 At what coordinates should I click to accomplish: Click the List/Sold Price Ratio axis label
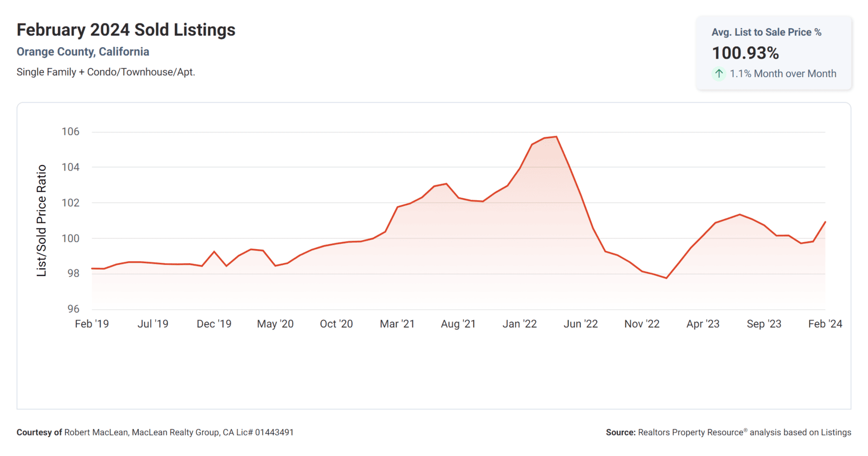(x=41, y=221)
